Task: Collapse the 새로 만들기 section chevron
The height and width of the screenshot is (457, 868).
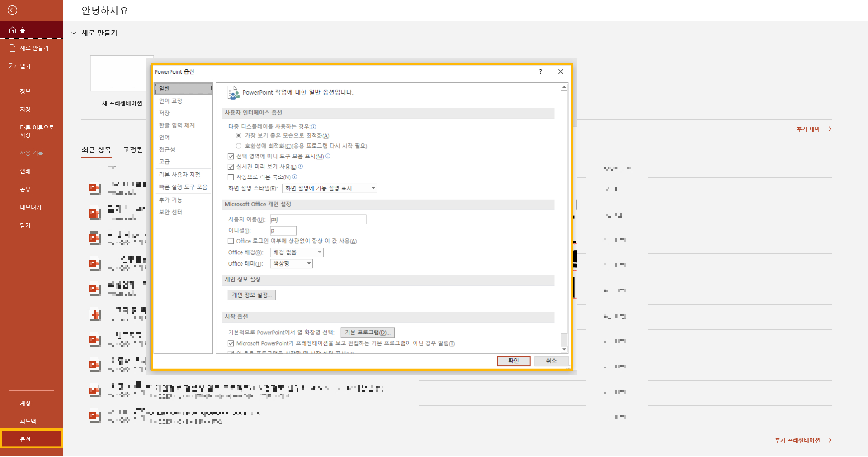Action: [74, 33]
